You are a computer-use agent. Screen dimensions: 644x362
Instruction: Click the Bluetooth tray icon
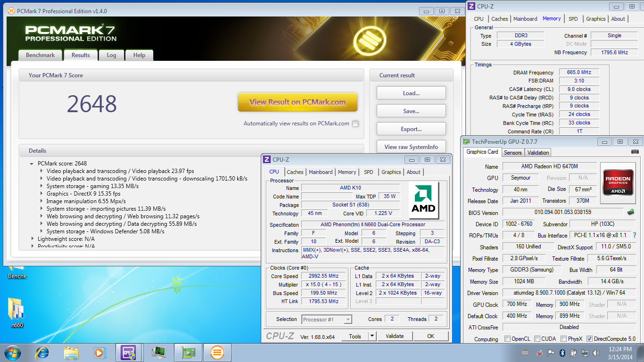562,353
